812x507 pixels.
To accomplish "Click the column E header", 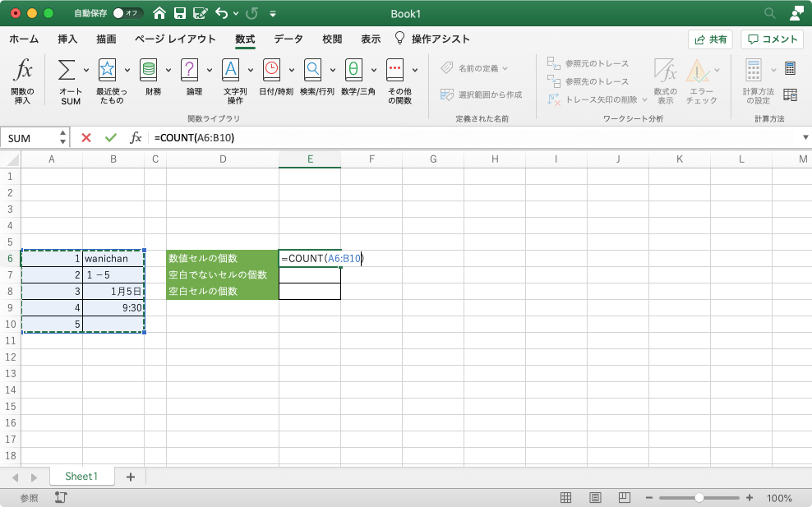I will click(310, 159).
